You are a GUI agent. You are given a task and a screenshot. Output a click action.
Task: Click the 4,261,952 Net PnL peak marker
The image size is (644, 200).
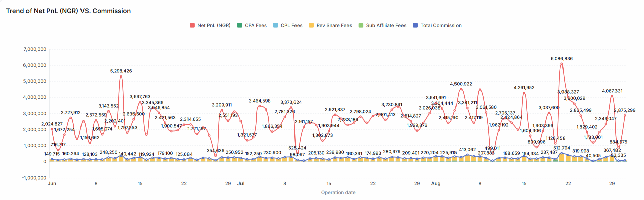[524, 93]
